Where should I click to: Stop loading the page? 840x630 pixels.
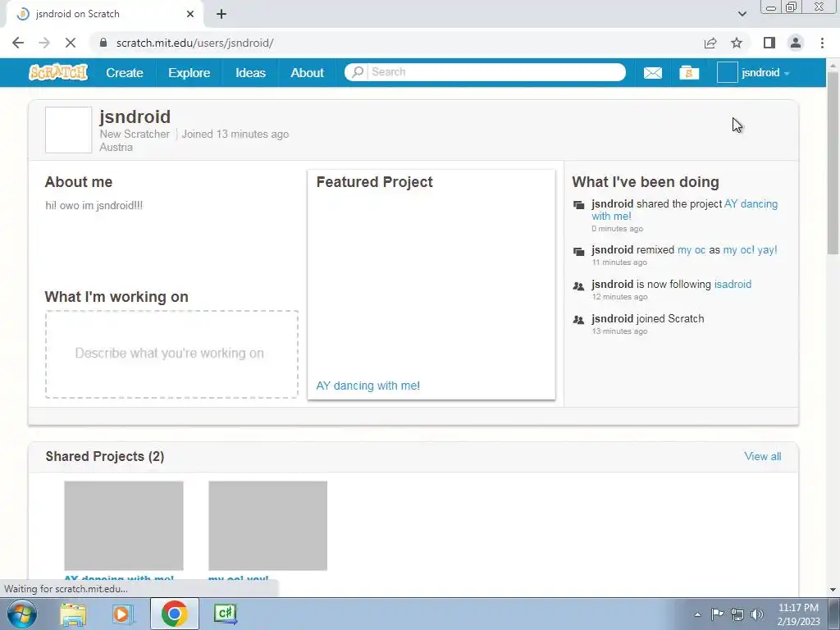tap(71, 43)
